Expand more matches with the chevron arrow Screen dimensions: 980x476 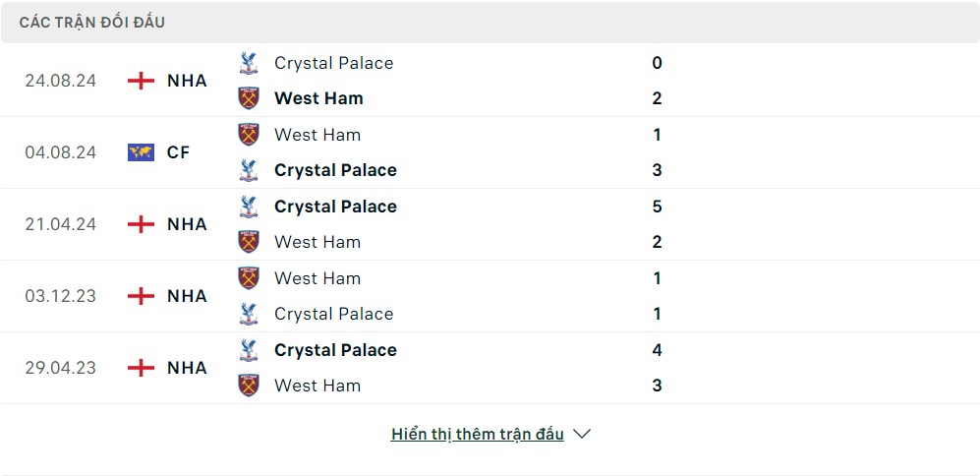pyautogui.click(x=582, y=434)
